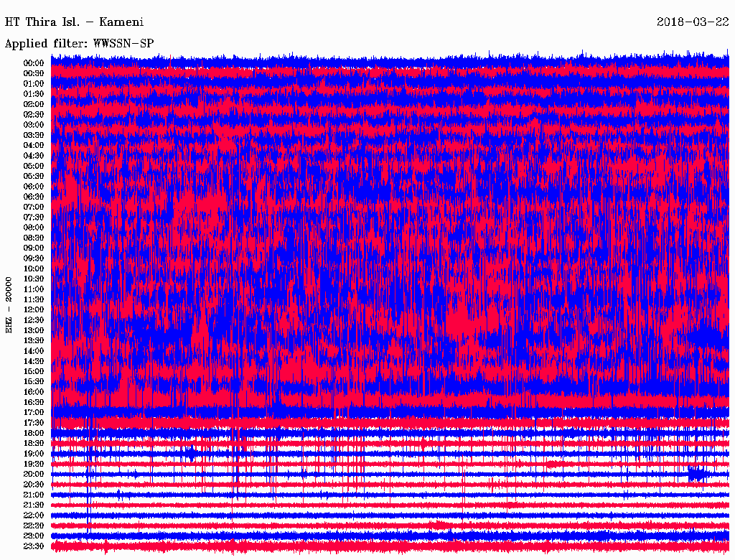The image size is (735, 560).
Task: Click the 01:30 time label
Action: [34, 94]
